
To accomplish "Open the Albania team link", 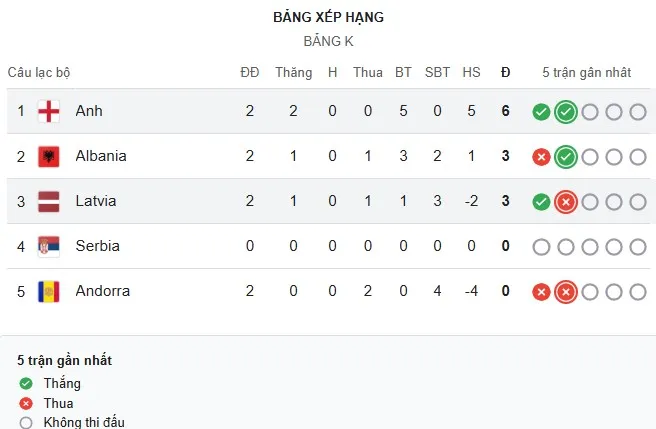I will 101,156.
